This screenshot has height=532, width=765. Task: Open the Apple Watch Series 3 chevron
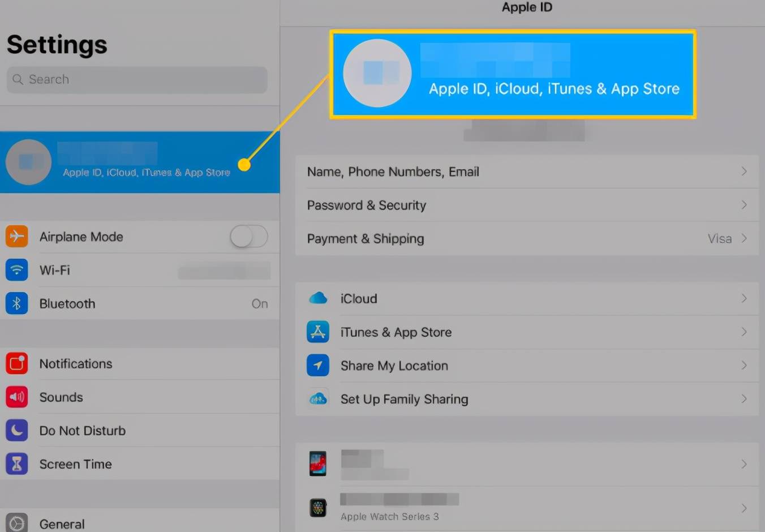[x=744, y=508]
